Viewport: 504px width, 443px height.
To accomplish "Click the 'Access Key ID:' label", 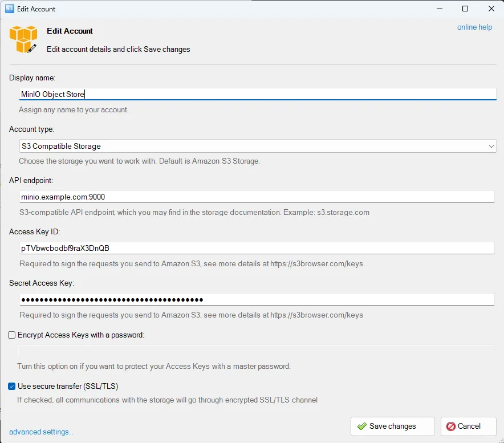I will point(34,232).
